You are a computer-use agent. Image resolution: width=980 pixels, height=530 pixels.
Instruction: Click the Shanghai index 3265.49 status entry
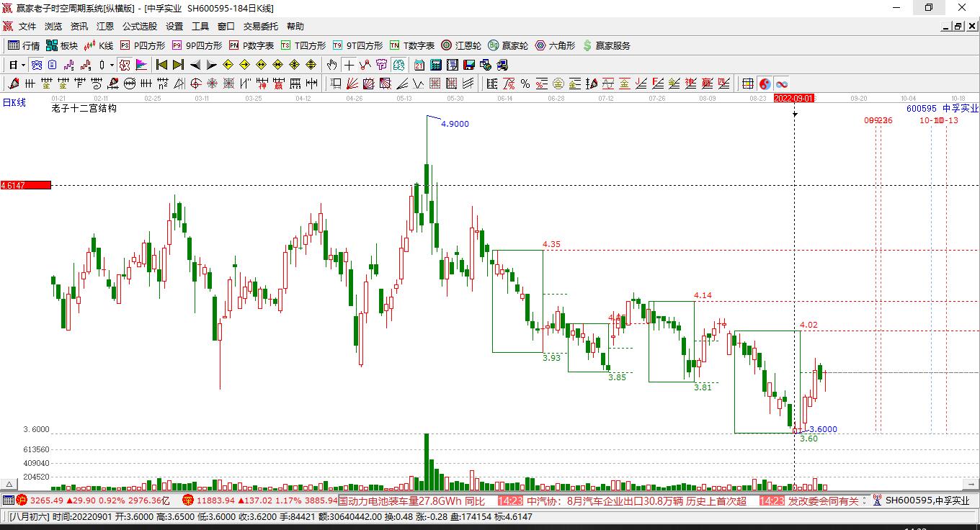coord(94,500)
